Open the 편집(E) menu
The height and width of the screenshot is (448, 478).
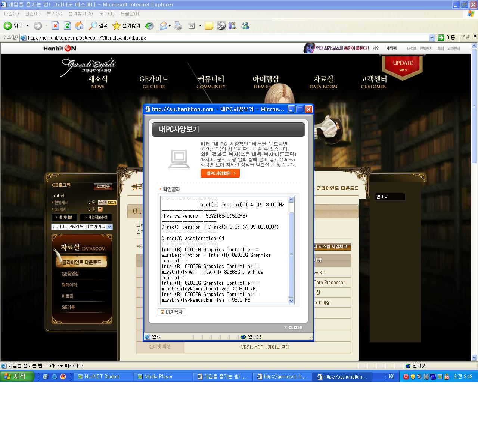tap(32, 13)
